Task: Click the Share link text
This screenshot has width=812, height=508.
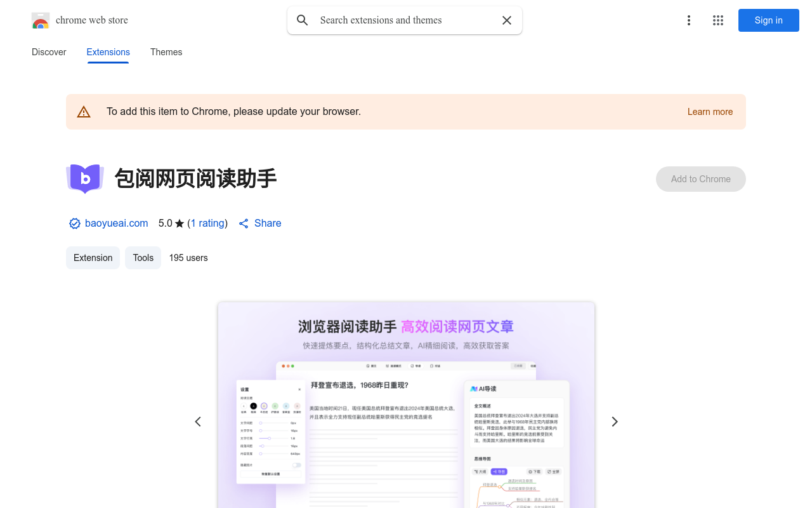Action: [268, 224]
